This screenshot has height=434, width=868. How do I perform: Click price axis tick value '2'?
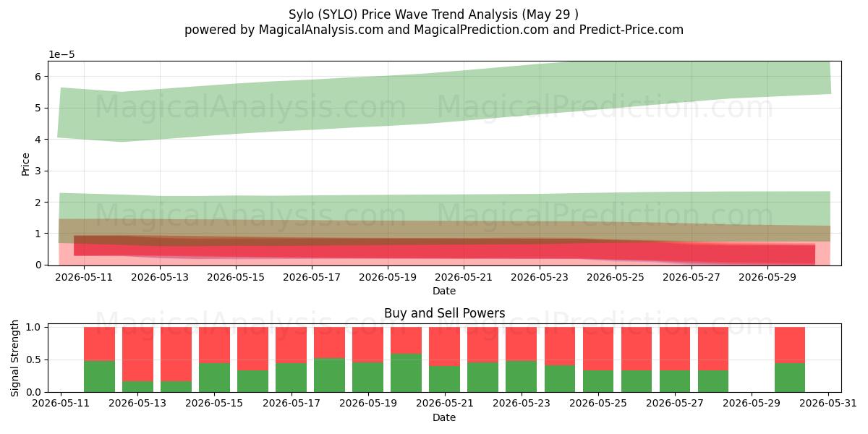[x=40, y=203]
